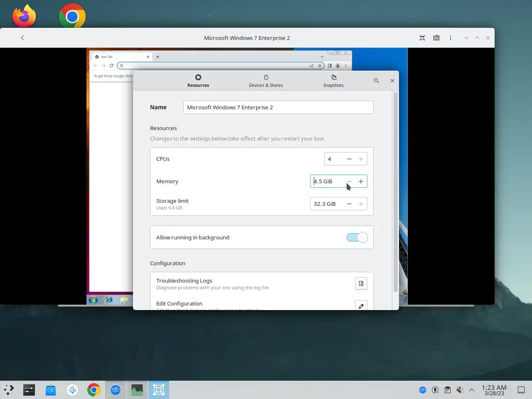Image resolution: width=532 pixels, height=399 pixels.
Task: Decrease the Storage limit value
Action: [x=349, y=204]
